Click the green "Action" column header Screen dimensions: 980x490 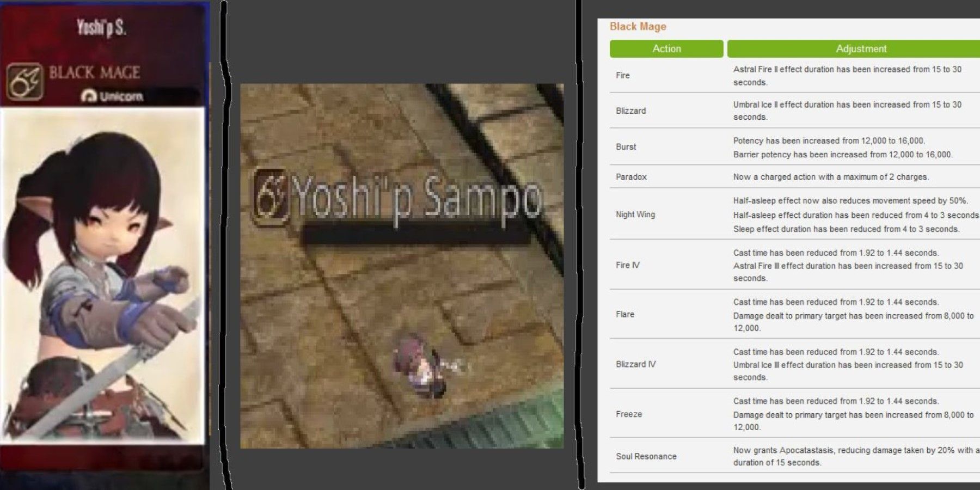[666, 48]
